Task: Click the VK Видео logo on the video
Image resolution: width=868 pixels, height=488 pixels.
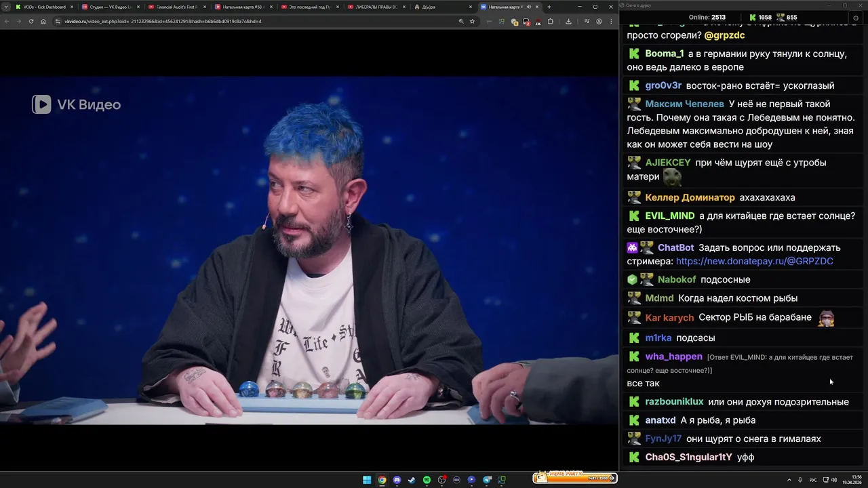Action: pyautogui.click(x=76, y=104)
